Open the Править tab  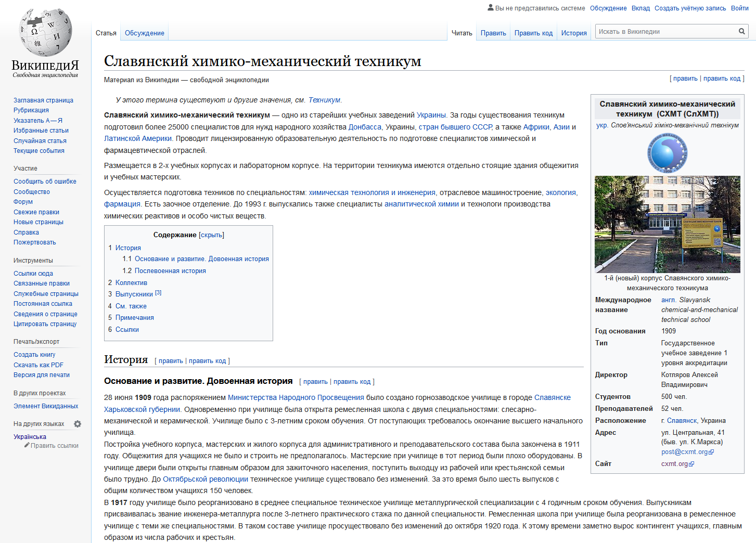tap(493, 33)
